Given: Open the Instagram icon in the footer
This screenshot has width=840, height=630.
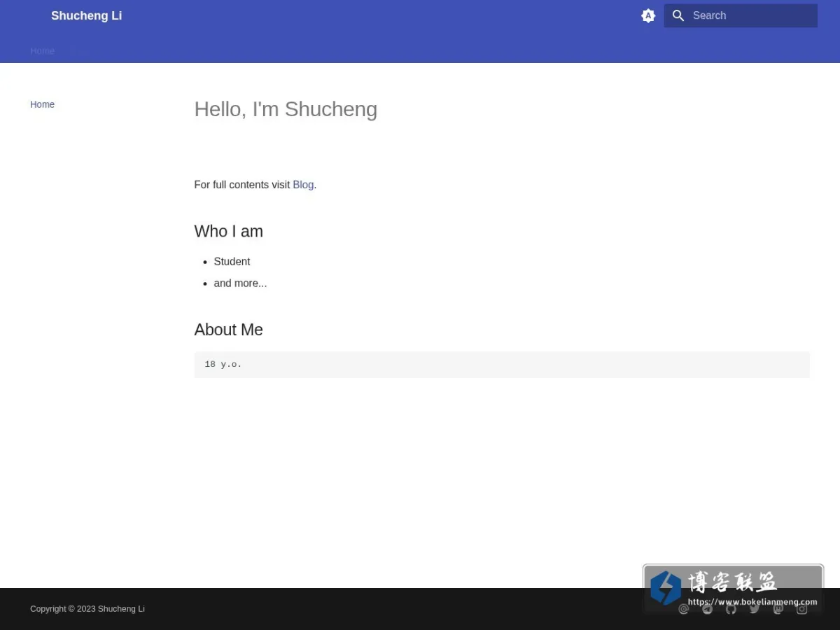Looking at the screenshot, I should tap(802, 609).
